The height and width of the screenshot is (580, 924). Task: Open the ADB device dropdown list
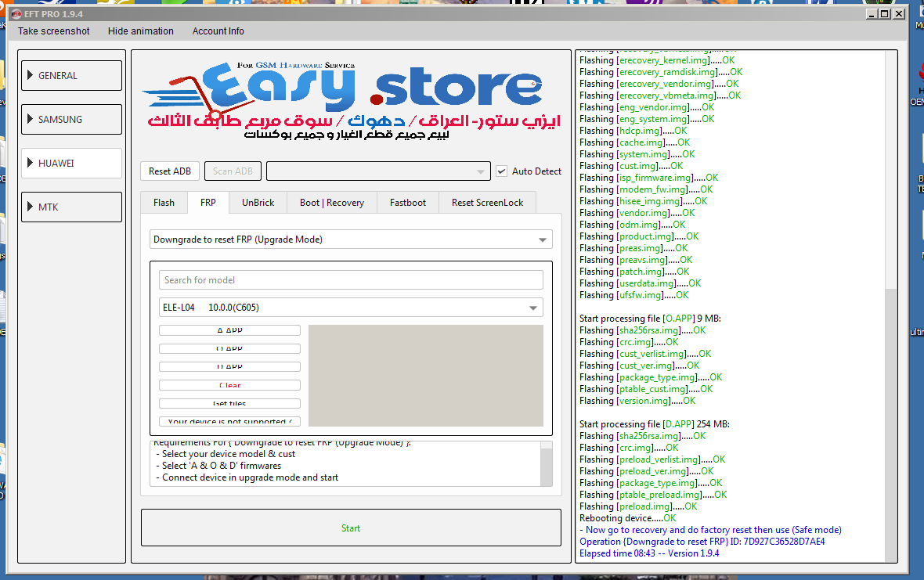click(x=378, y=171)
